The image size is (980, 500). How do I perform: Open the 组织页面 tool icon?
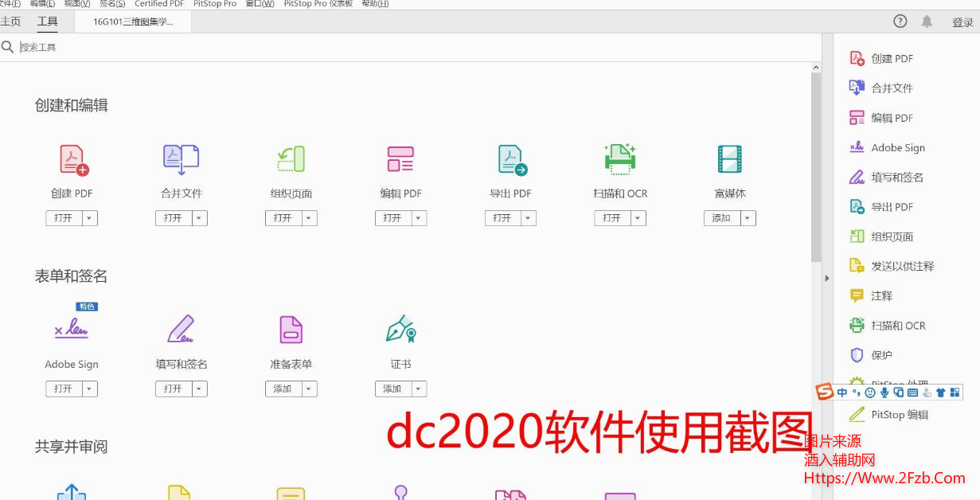tap(291, 159)
